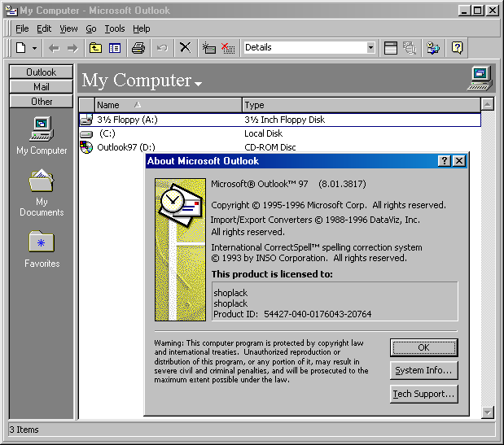
Task: Click OK in About Microsoft Outlook dialog
Action: click(x=423, y=347)
